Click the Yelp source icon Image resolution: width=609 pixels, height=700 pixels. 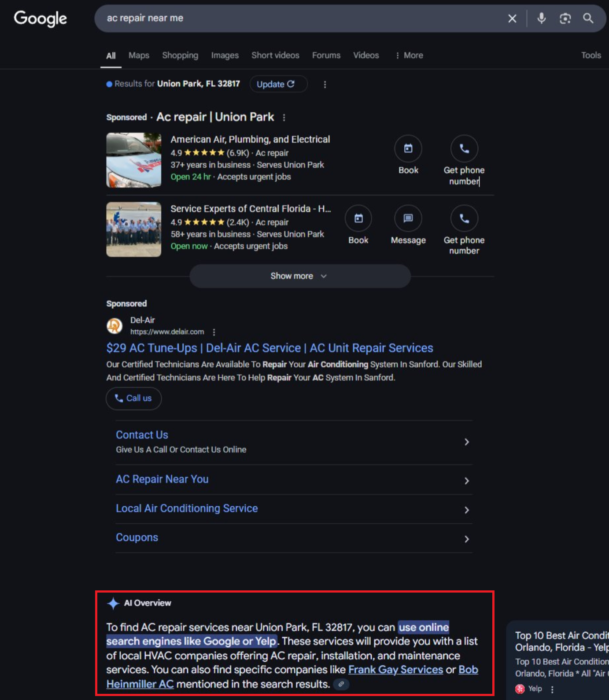(x=520, y=689)
